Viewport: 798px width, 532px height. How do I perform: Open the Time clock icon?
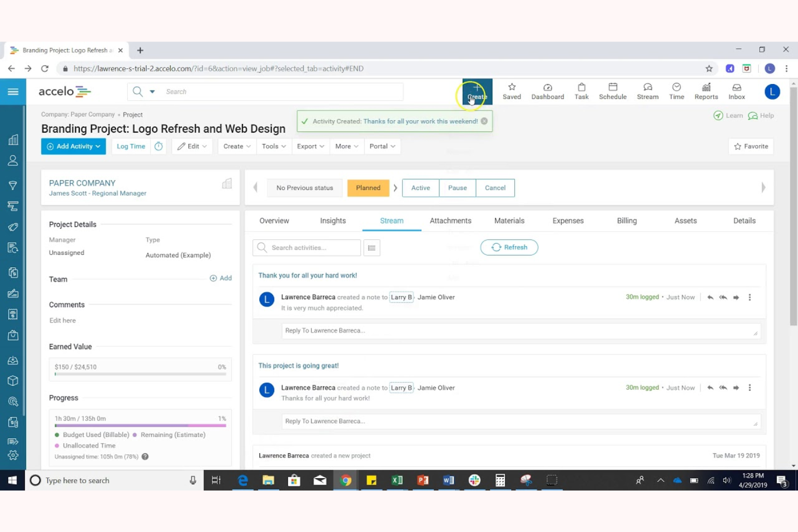[676, 92]
